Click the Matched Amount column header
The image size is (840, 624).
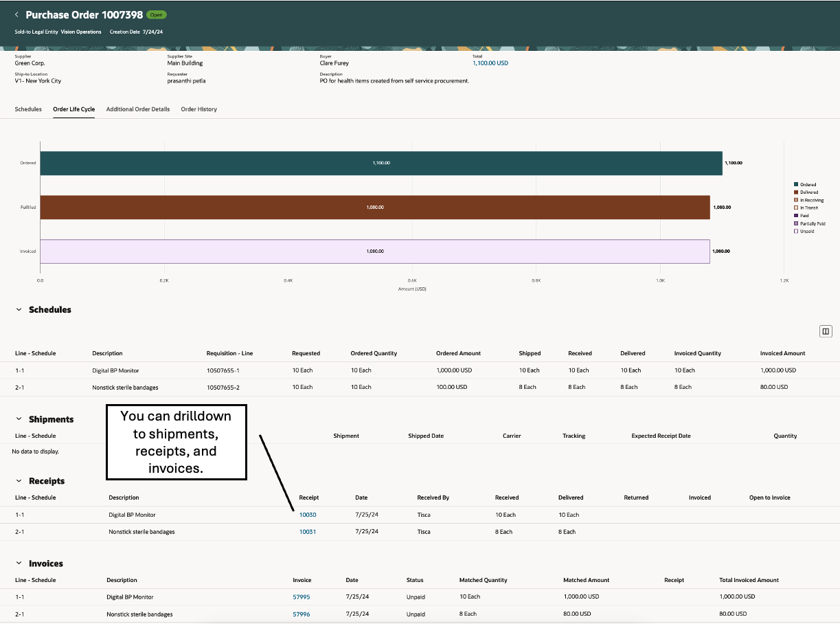point(587,580)
